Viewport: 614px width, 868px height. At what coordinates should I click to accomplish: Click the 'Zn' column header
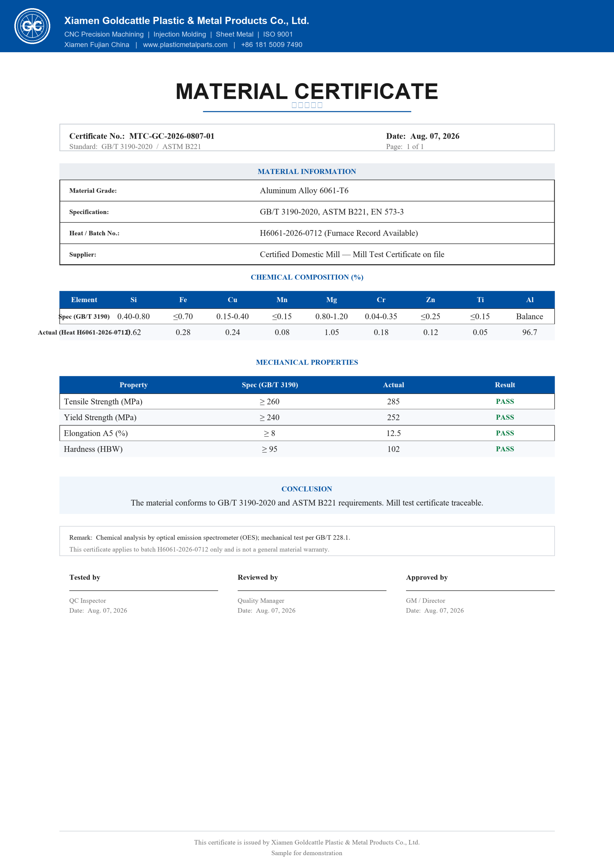point(430,300)
